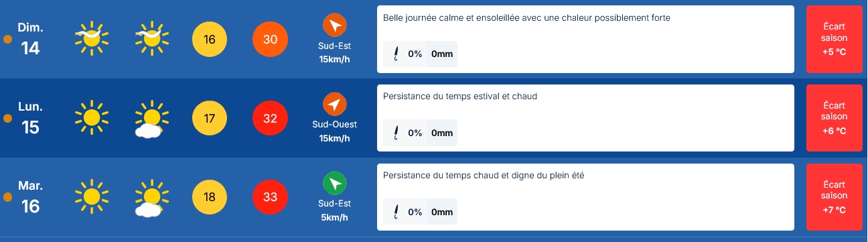
Task: Click Écart saison +7 °C red box
Action: pyautogui.click(x=834, y=197)
